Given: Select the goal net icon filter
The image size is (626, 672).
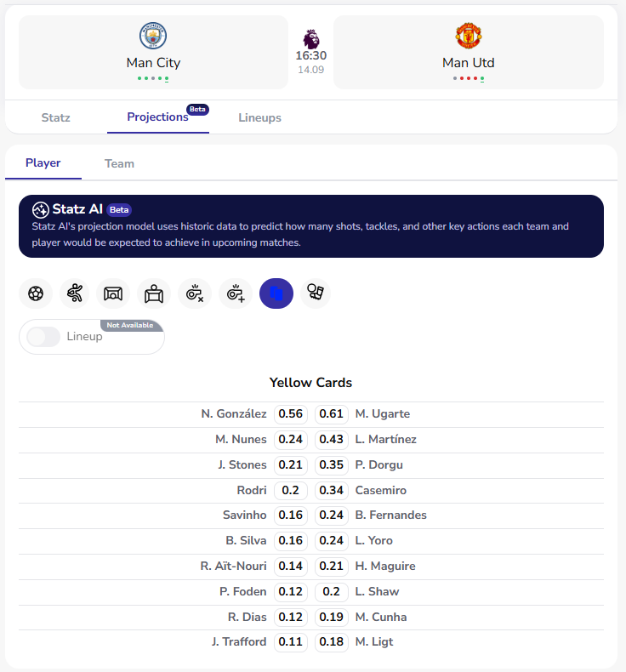Looking at the screenshot, I should [x=113, y=293].
